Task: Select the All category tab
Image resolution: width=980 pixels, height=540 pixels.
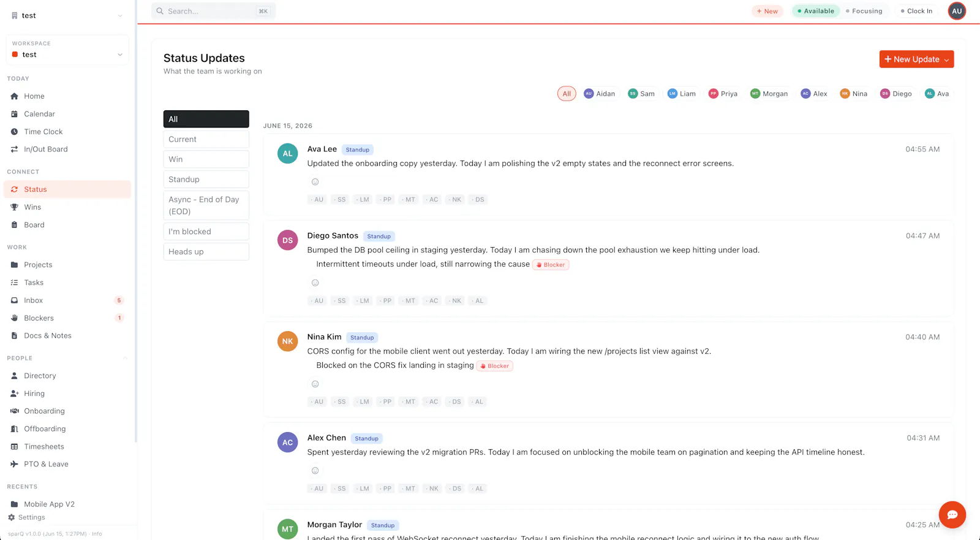Action: click(x=206, y=119)
